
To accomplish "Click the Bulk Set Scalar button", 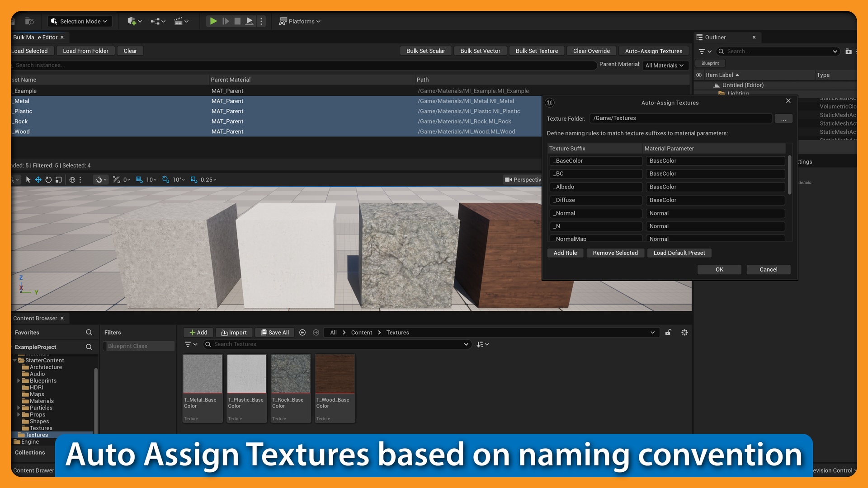I will coord(425,51).
